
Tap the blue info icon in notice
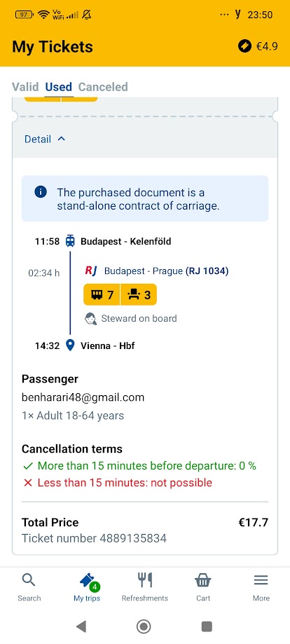click(41, 192)
